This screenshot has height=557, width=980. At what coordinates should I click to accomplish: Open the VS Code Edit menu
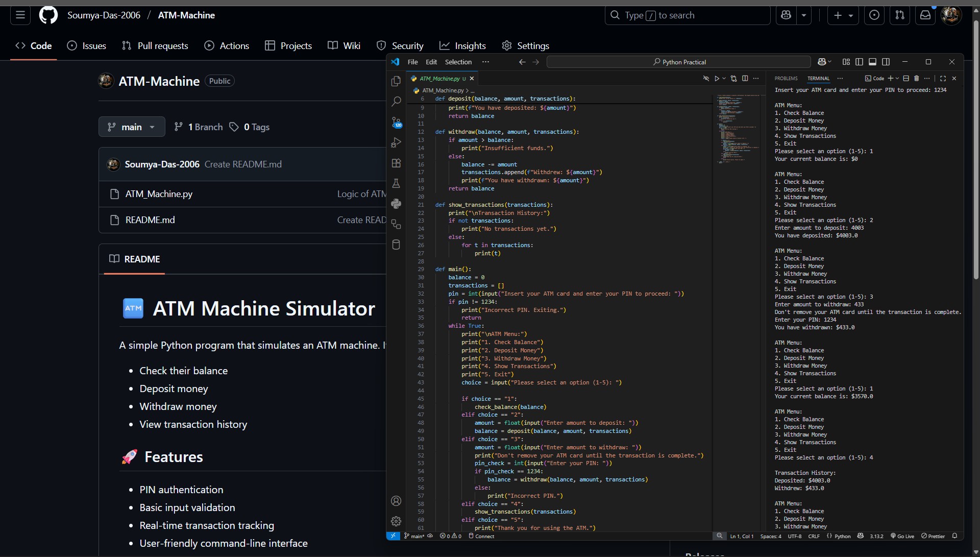[431, 62]
